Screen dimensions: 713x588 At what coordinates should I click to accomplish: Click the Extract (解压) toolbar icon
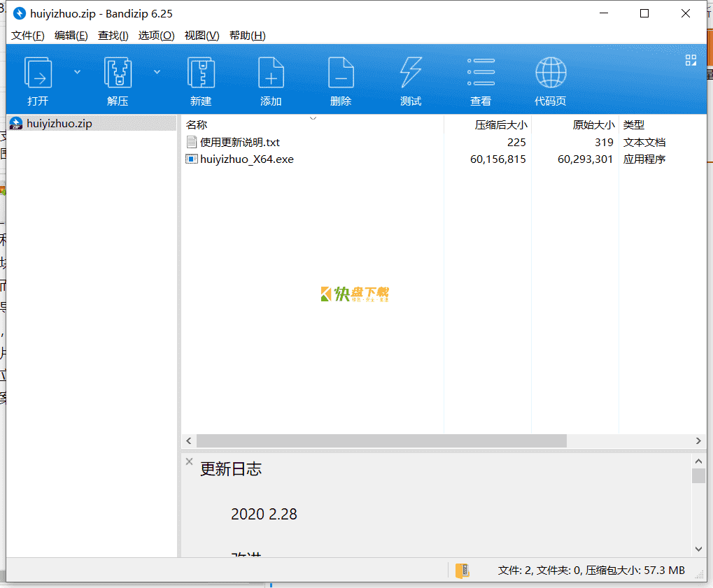[118, 73]
